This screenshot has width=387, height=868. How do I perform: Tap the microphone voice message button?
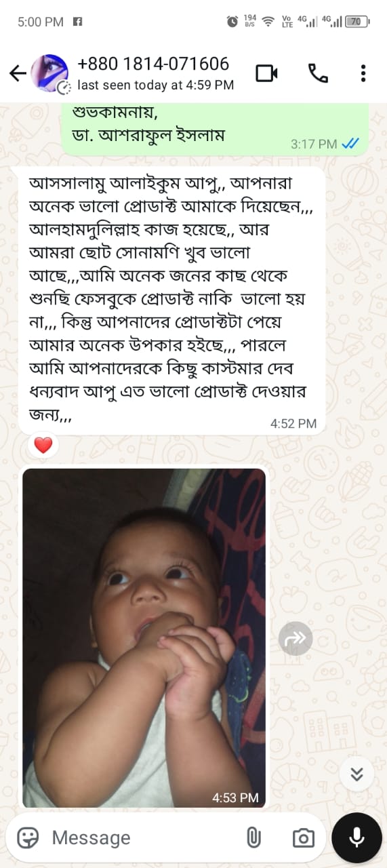tap(357, 837)
